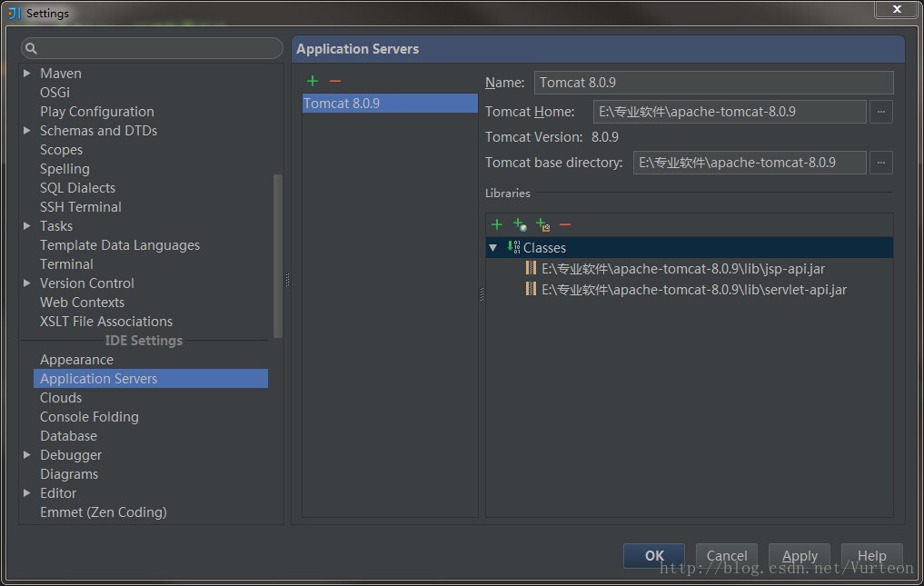
Task: Open Play Configuration settings
Action: click(97, 112)
